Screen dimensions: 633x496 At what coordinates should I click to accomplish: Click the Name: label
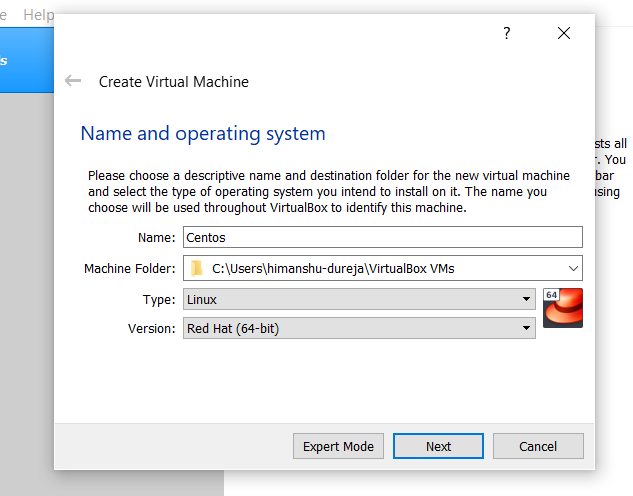tap(157, 238)
